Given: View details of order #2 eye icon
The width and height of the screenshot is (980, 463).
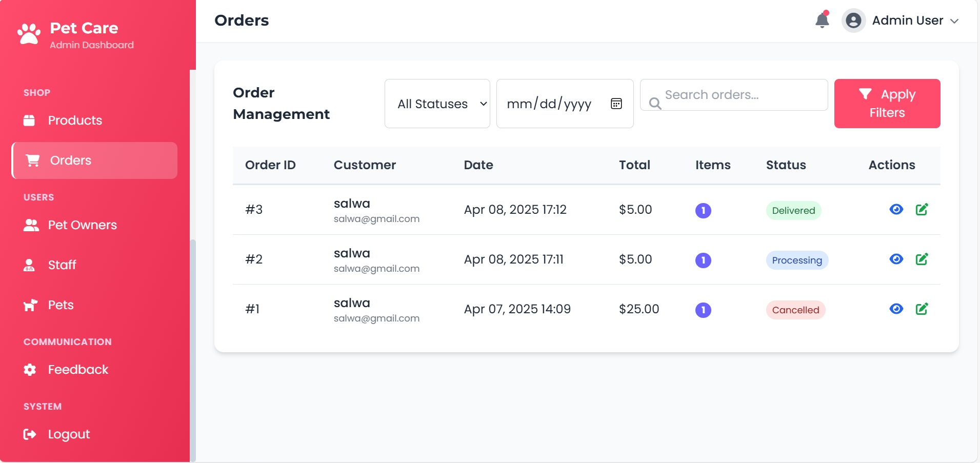Looking at the screenshot, I should pos(896,259).
